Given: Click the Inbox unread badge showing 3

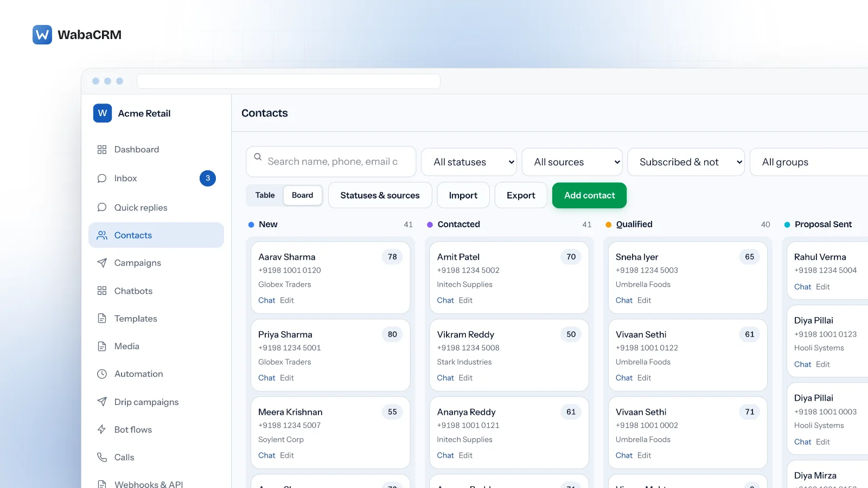Looking at the screenshot, I should click(208, 178).
